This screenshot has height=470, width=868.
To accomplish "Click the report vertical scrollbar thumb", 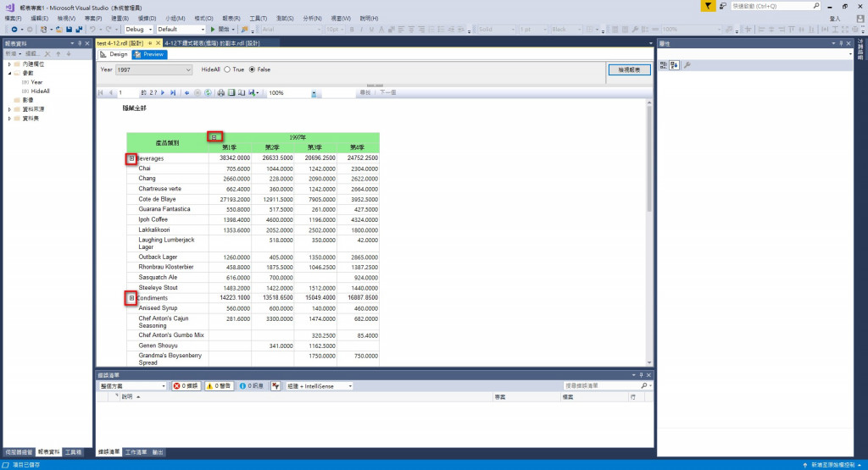I will coord(648,158).
